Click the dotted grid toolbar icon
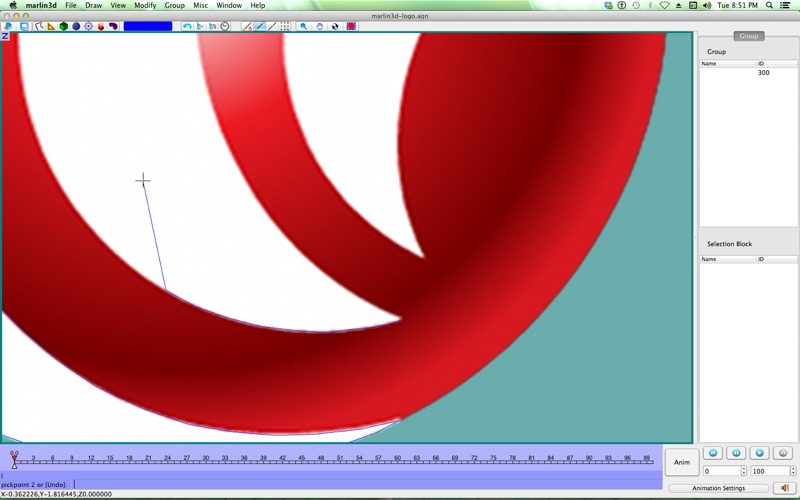Viewport: 800px width, 500px height. 285,26
